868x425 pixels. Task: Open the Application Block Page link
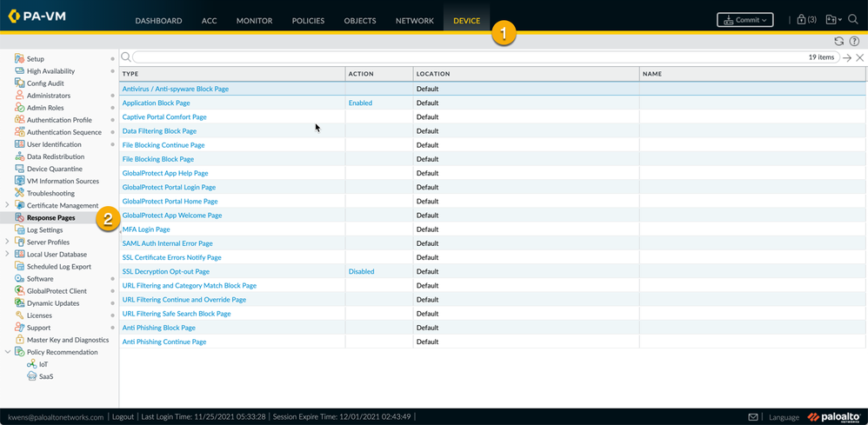click(x=156, y=103)
